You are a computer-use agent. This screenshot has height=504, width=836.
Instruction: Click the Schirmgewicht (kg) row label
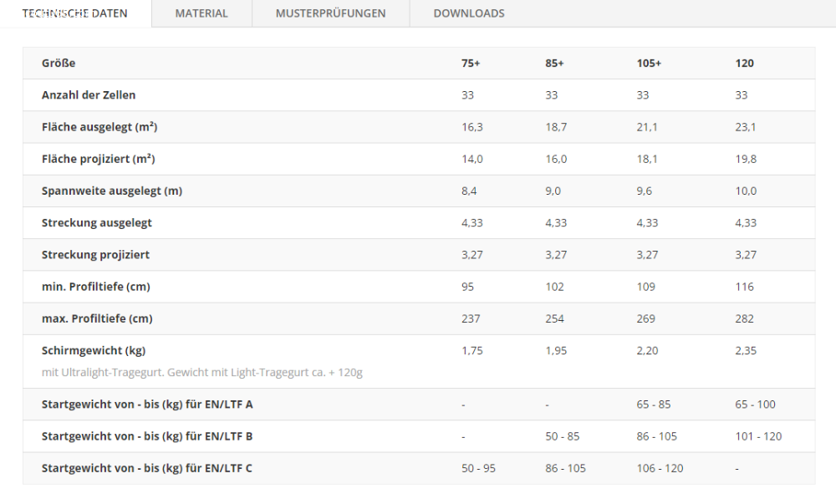tap(94, 351)
